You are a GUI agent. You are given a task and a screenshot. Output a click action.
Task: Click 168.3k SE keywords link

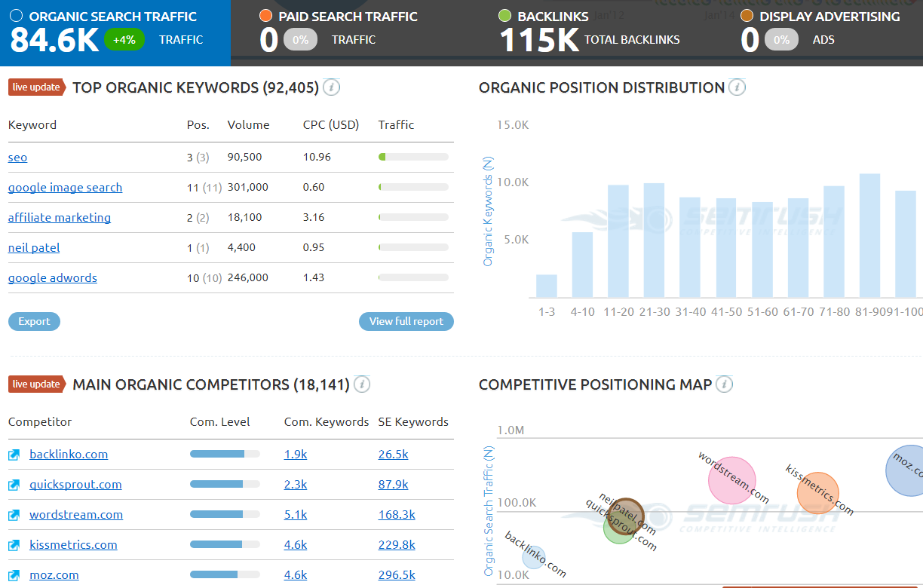[x=397, y=515]
